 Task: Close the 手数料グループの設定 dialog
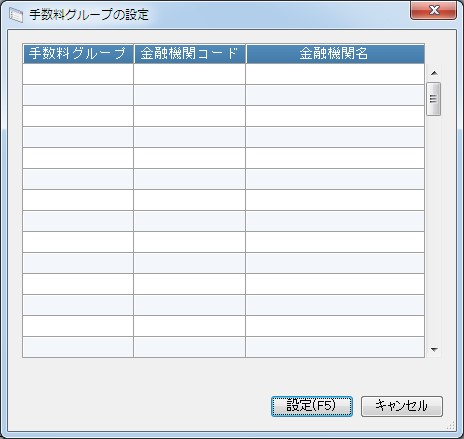[x=433, y=10]
